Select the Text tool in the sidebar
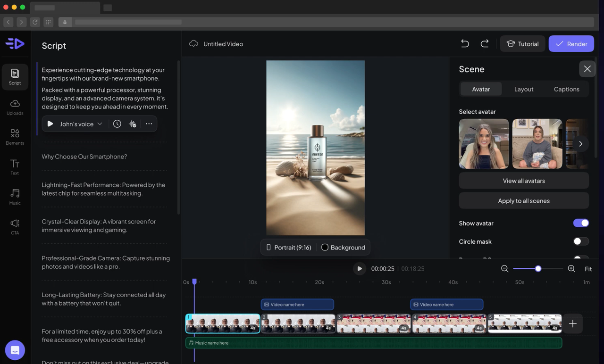604x364 pixels. [15, 166]
